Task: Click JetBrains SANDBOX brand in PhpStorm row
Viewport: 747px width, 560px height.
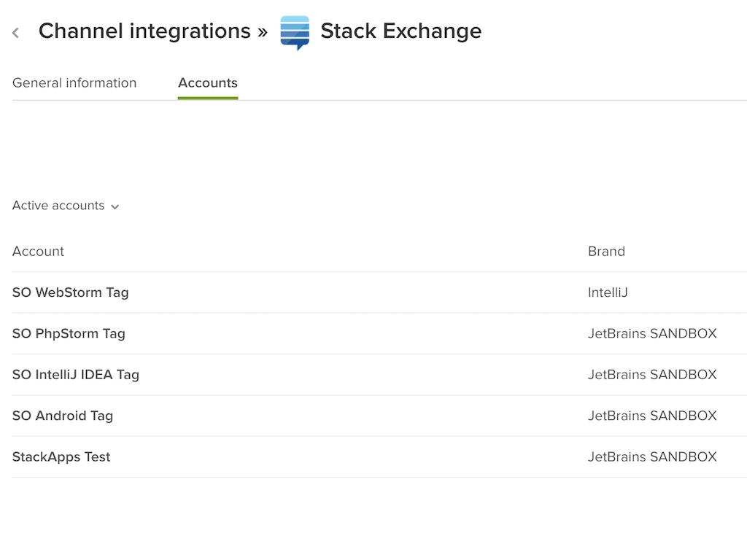Action: pos(652,333)
